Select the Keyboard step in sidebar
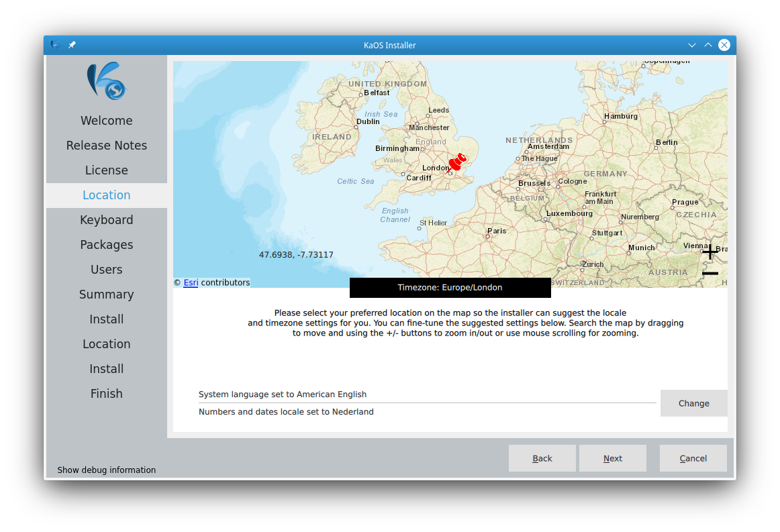The image size is (780, 532). (x=107, y=220)
